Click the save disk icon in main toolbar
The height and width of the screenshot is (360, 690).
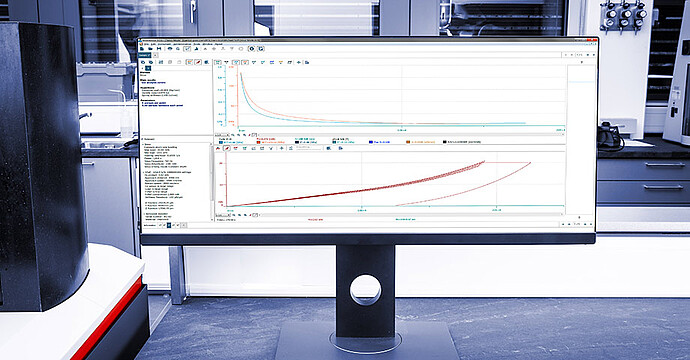[159, 48]
